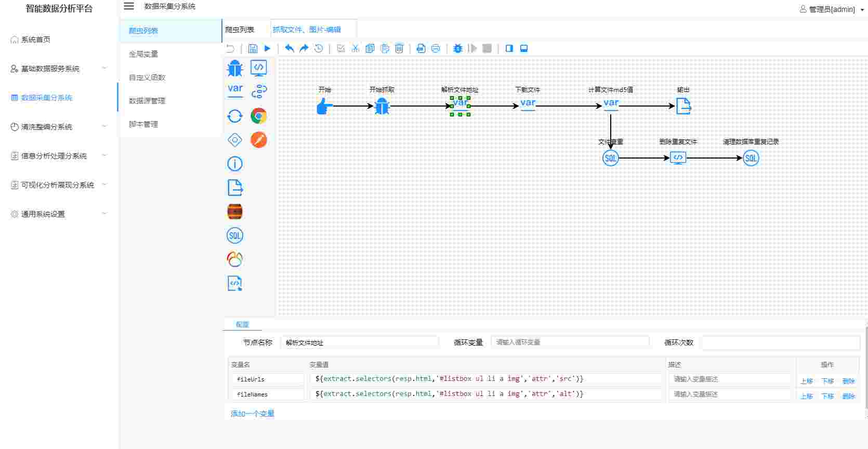Expand the 信息分析处理分系统 sidebar menu

click(x=59, y=156)
